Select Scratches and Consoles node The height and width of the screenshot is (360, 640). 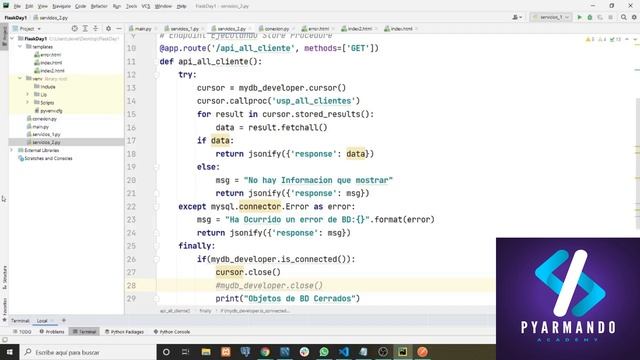45,158
